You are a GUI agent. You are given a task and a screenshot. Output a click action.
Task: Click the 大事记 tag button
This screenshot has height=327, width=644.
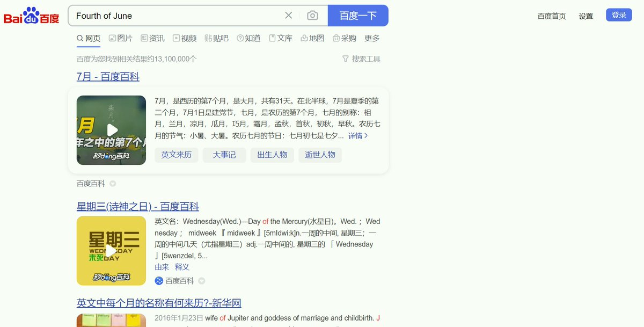click(x=224, y=155)
